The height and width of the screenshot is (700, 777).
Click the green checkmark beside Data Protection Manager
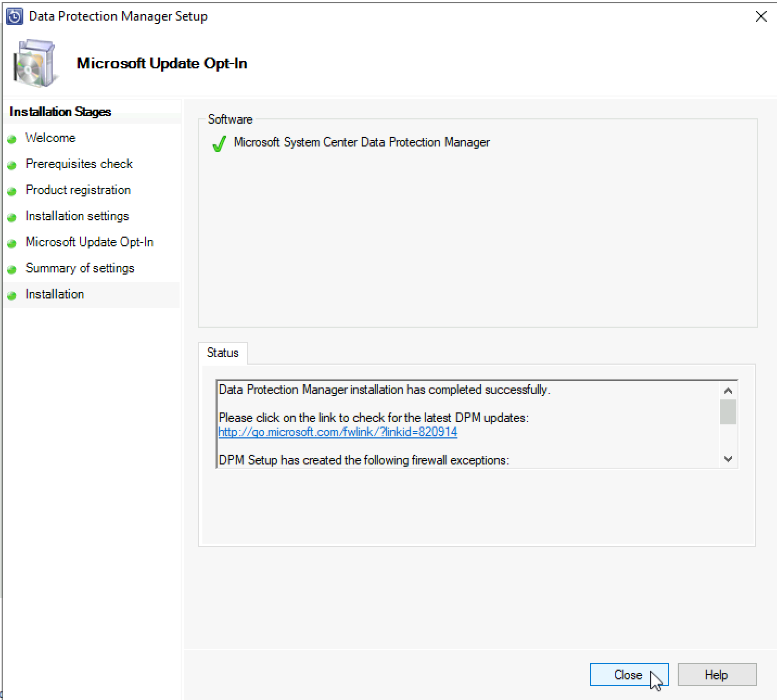point(219,144)
